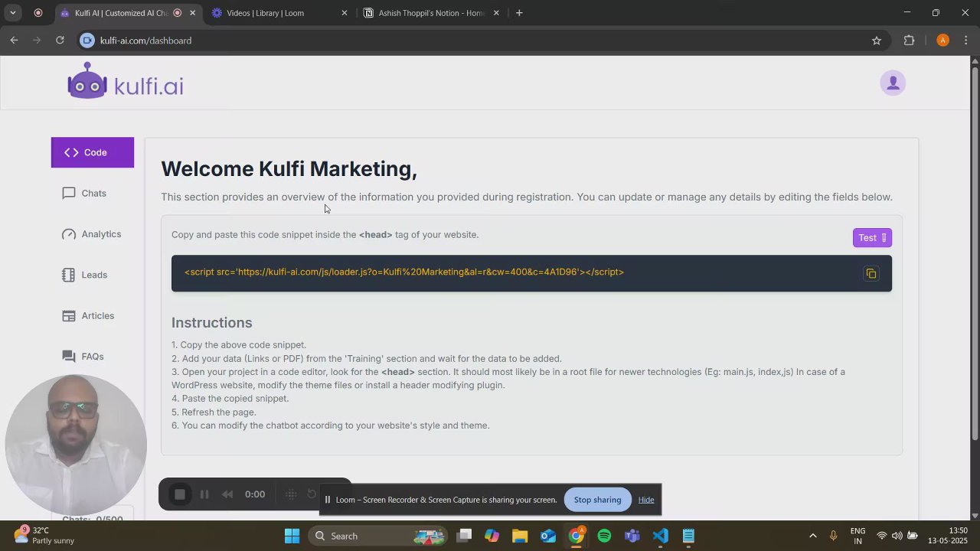Screen dimensions: 980x551
Task: Close the Loom Videos tab
Action: tap(344, 13)
